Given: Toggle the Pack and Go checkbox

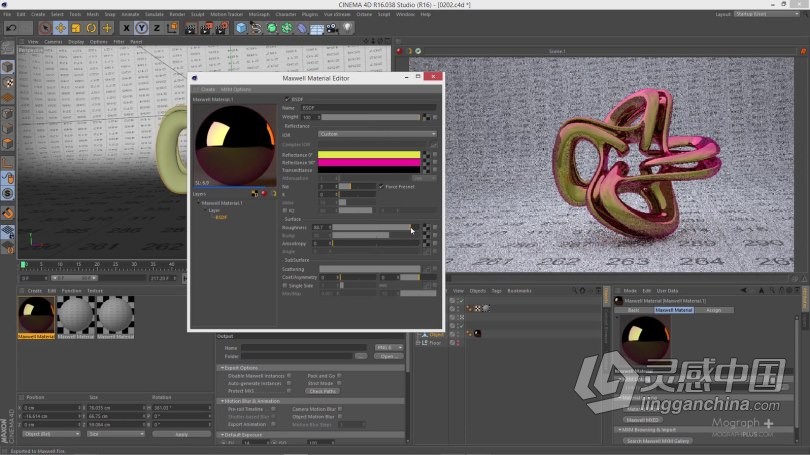Looking at the screenshot, I should coord(339,375).
